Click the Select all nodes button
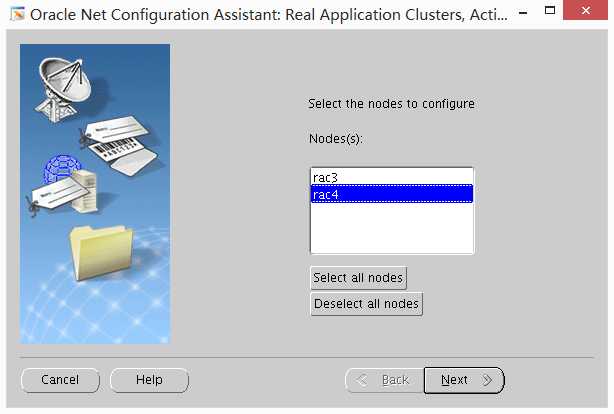Image resolution: width=614 pixels, height=414 pixels. 358,278
